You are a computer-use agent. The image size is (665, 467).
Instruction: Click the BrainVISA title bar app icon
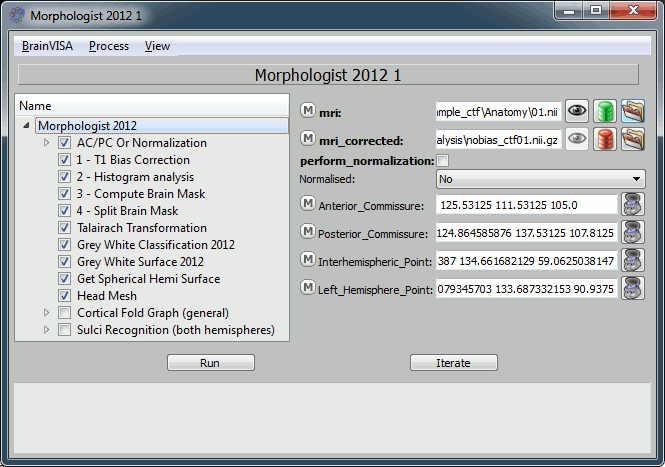click(17, 15)
